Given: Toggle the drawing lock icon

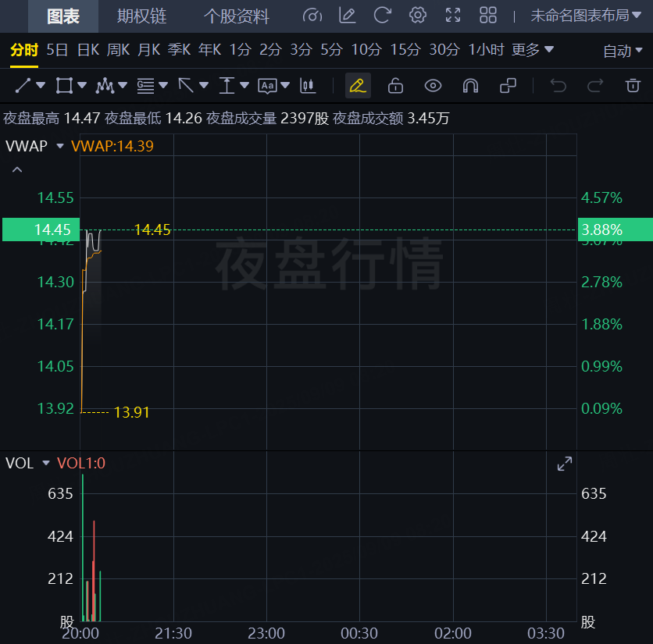Looking at the screenshot, I should point(395,85).
